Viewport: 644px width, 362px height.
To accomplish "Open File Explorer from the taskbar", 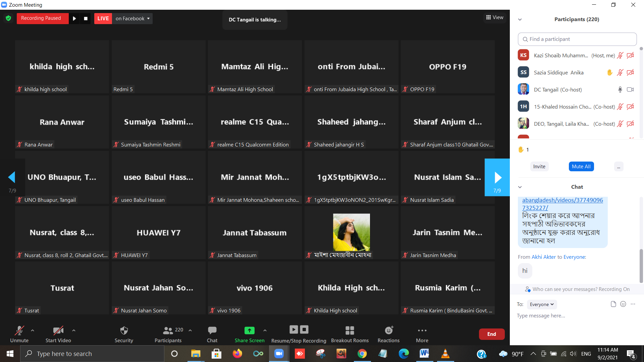I will pos(196,354).
